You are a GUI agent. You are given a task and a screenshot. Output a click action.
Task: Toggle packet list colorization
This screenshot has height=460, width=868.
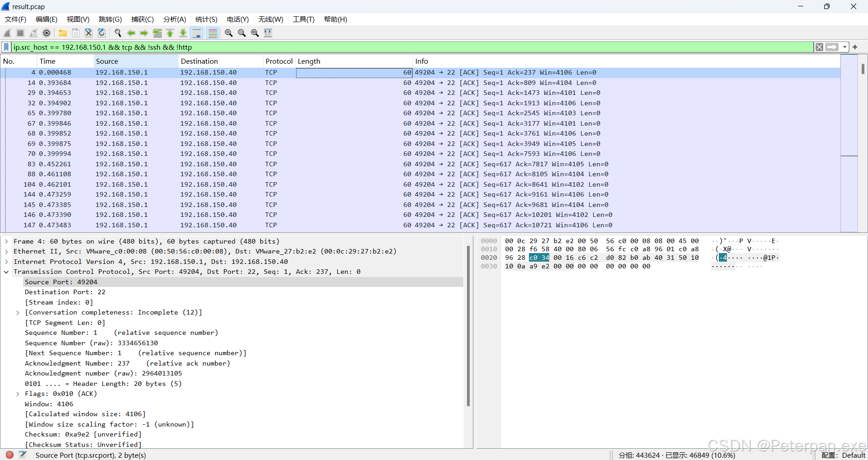tap(213, 33)
